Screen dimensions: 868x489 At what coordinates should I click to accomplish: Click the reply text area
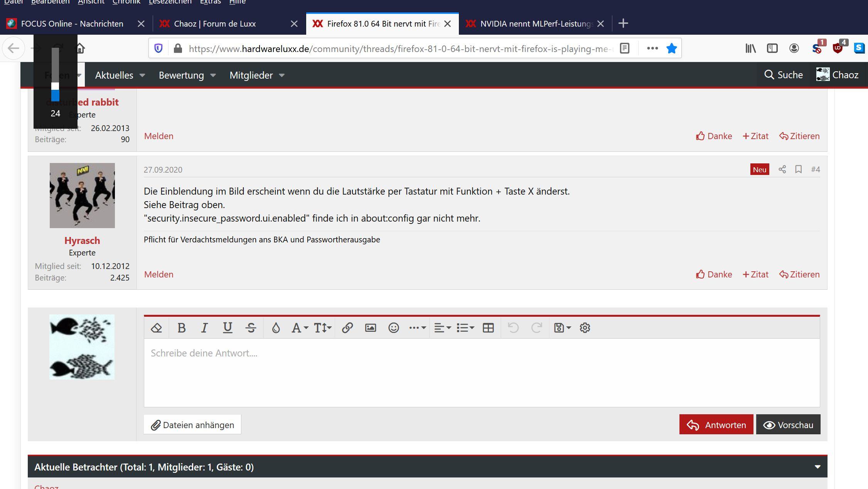click(482, 373)
